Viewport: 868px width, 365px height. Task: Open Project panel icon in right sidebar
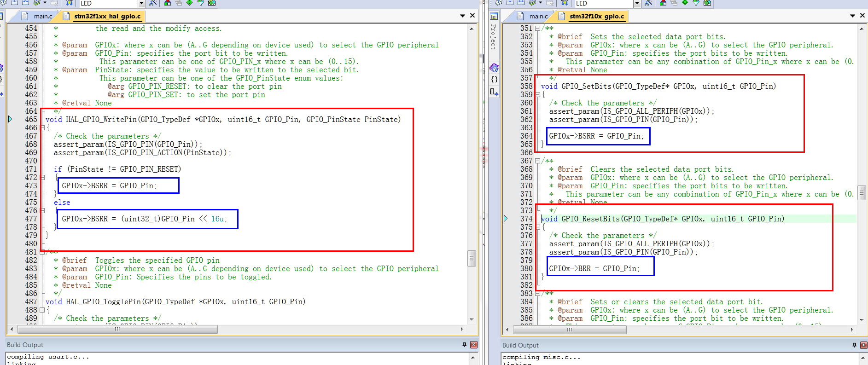[x=494, y=16]
